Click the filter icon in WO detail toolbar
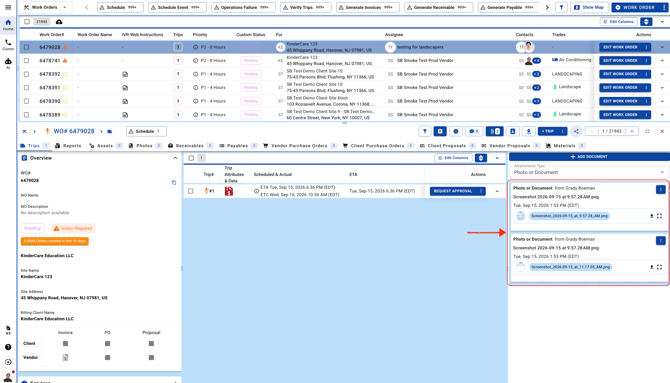The width and height of the screenshot is (670, 383). 424,131
